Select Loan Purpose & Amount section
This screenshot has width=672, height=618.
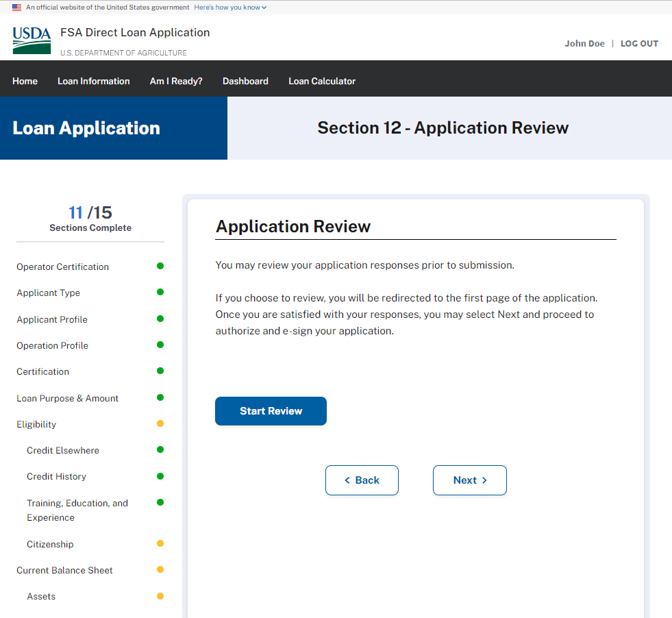[67, 398]
